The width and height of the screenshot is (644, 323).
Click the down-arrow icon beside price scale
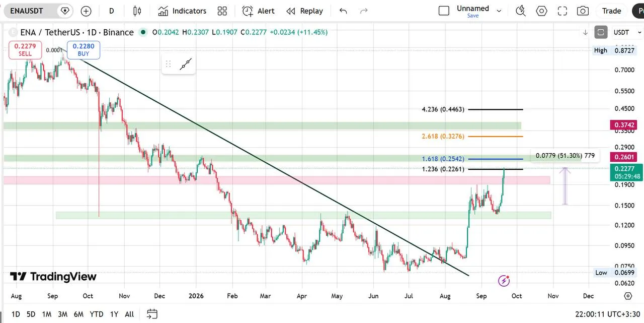[586, 32]
